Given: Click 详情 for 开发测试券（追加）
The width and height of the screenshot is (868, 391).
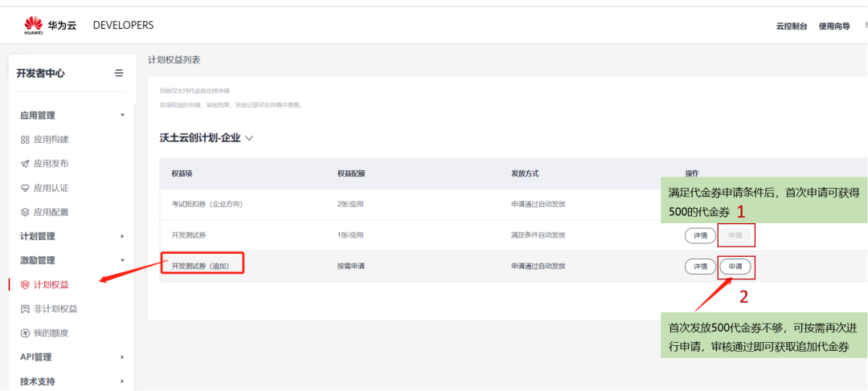Looking at the screenshot, I should 700,267.
